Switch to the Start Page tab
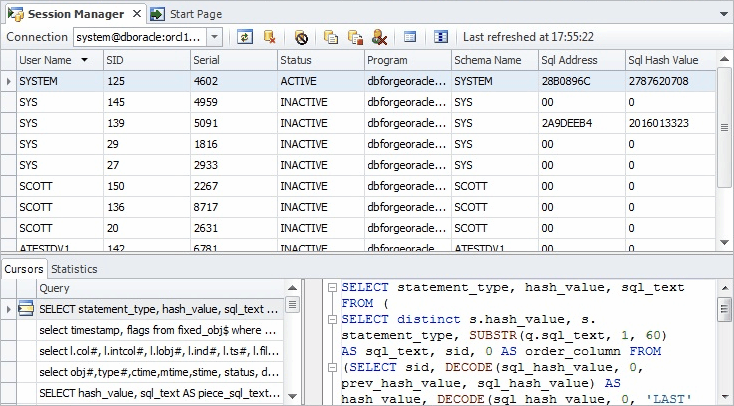Viewport: 734px width, 406px height. coord(186,14)
